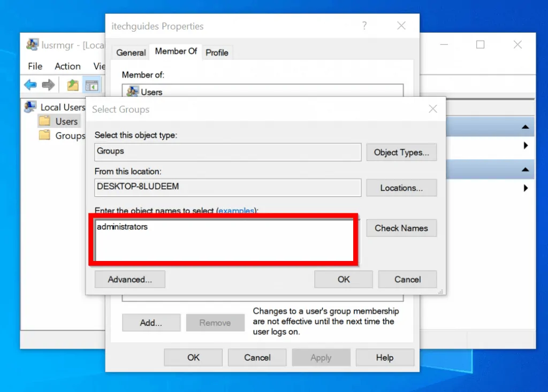Click the lusrmgr icon in the title bar
This screenshot has width=548, height=392.
(x=32, y=45)
